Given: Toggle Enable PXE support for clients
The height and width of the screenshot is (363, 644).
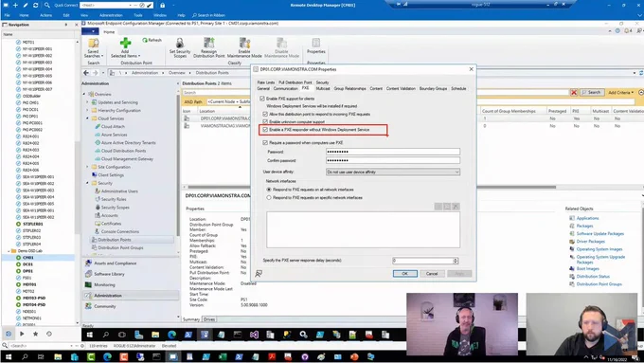Looking at the screenshot, I should click(262, 99).
